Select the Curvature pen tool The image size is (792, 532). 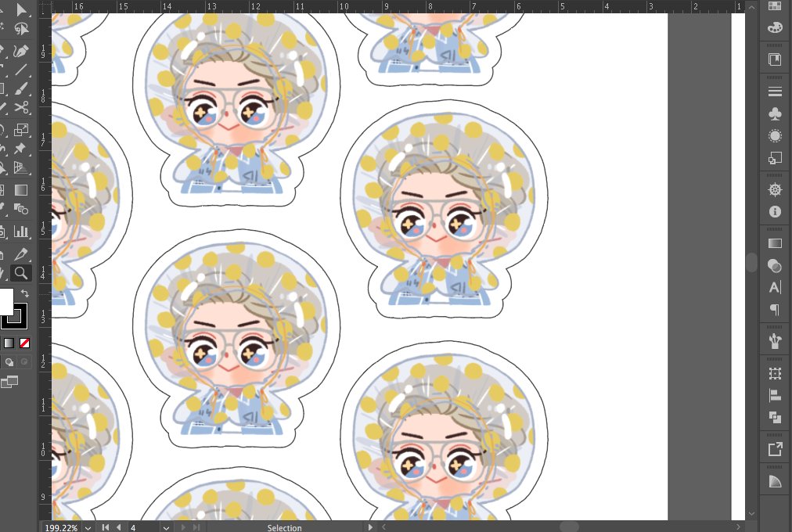[21, 51]
